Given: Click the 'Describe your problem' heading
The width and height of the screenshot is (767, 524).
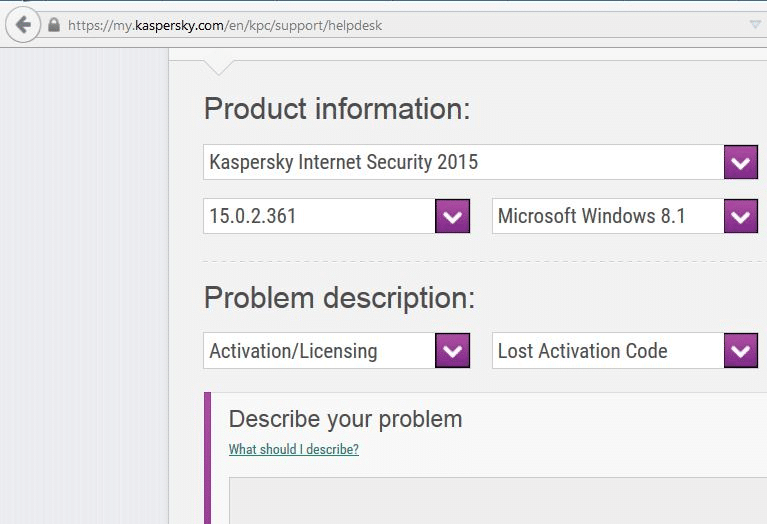Looking at the screenshot, I should (x=345, y=419).
